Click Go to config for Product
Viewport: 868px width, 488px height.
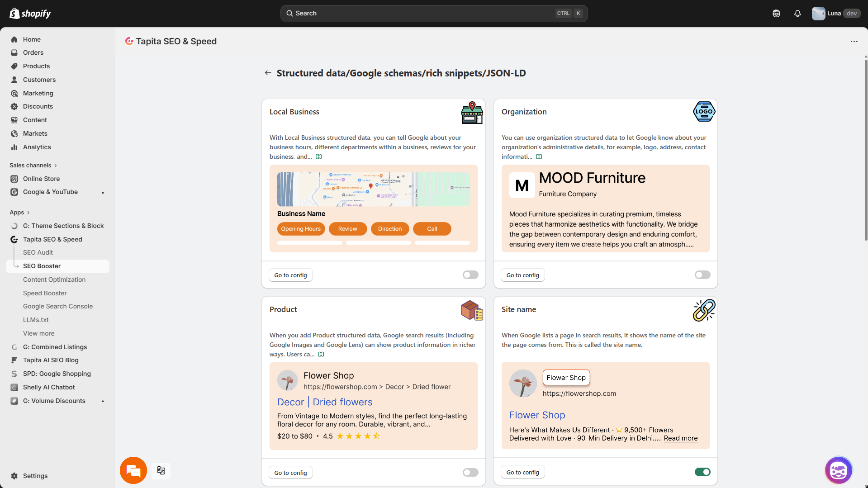(x=290, y=473)
